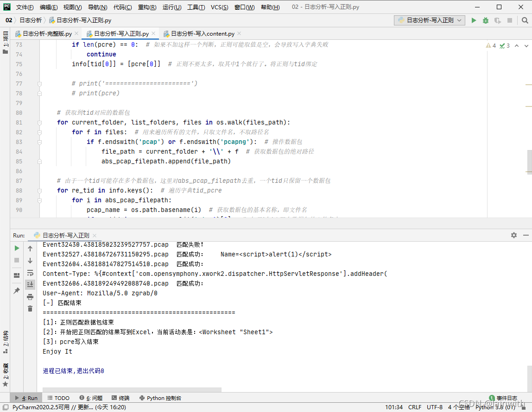532x412 pixels.
Task: Click PyCharm2020.2.5 update notification in status bar
Action: point(69,407)
